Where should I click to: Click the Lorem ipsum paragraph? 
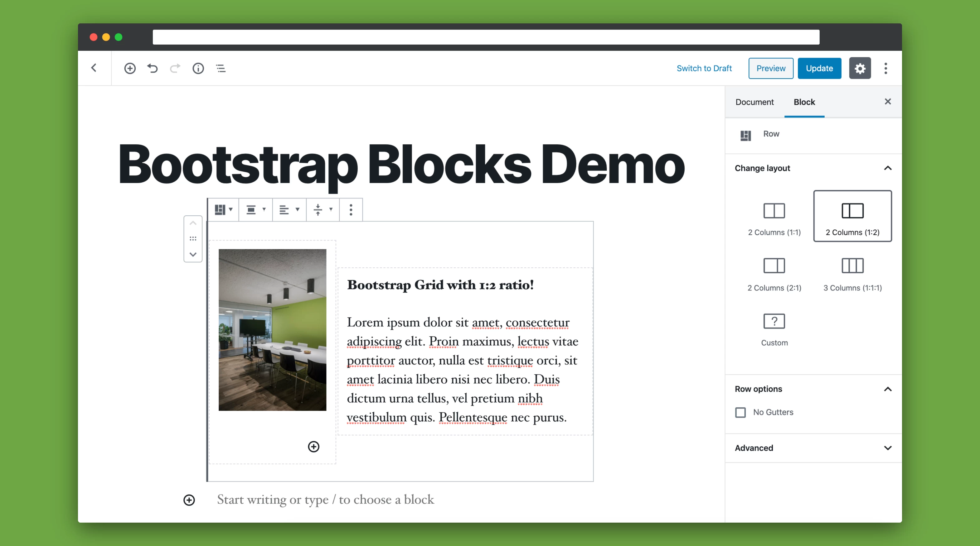tap(463, 370)
